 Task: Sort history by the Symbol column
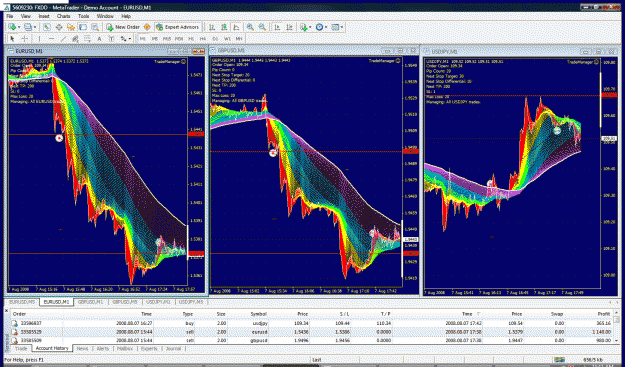coord(259,314)
